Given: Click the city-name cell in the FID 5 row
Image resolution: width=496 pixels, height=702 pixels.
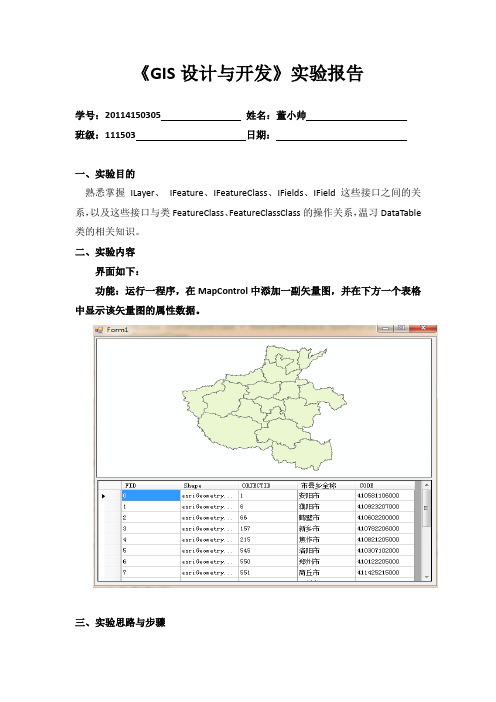Looking at the screenshot, I should 326,551.
